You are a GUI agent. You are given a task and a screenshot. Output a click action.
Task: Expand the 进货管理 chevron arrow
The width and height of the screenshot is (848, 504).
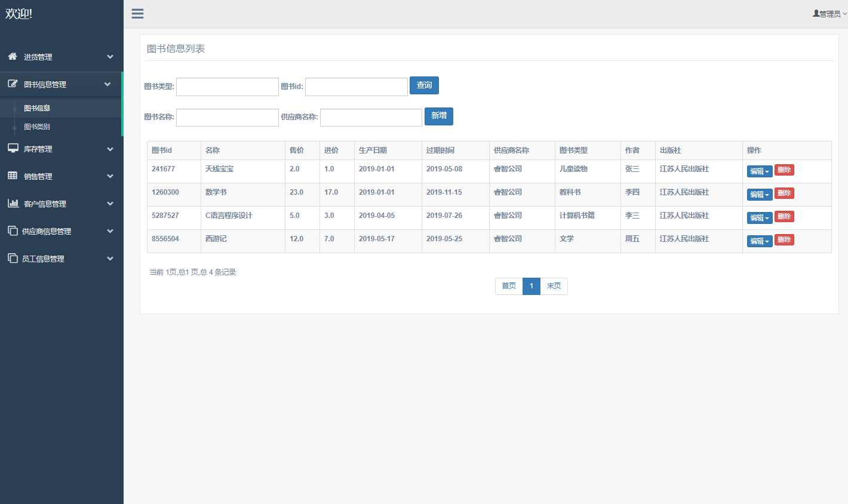110,57
